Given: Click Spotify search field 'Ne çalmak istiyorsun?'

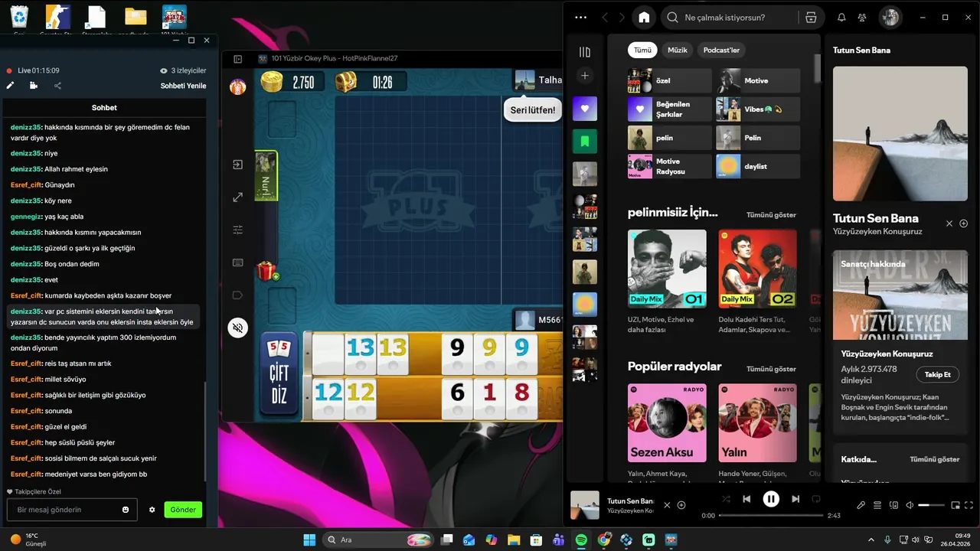Looking at the screenshot, I should tap(731, 17).
